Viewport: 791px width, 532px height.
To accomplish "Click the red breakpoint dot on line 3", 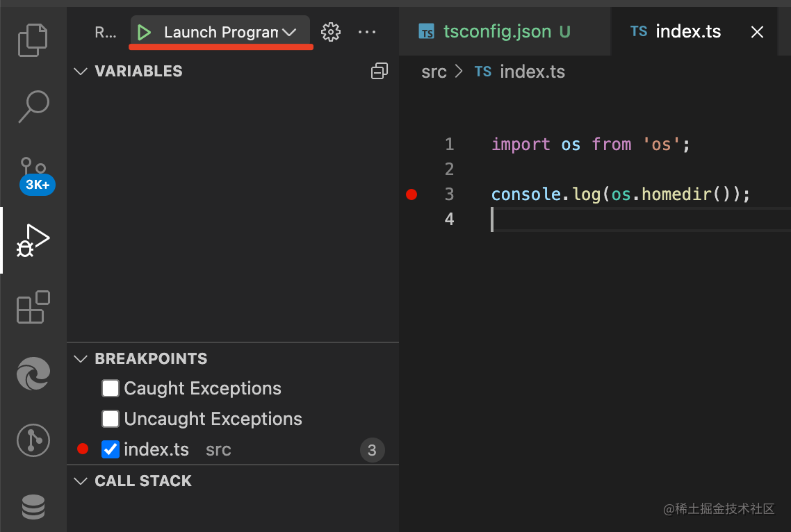I will 411,194.
